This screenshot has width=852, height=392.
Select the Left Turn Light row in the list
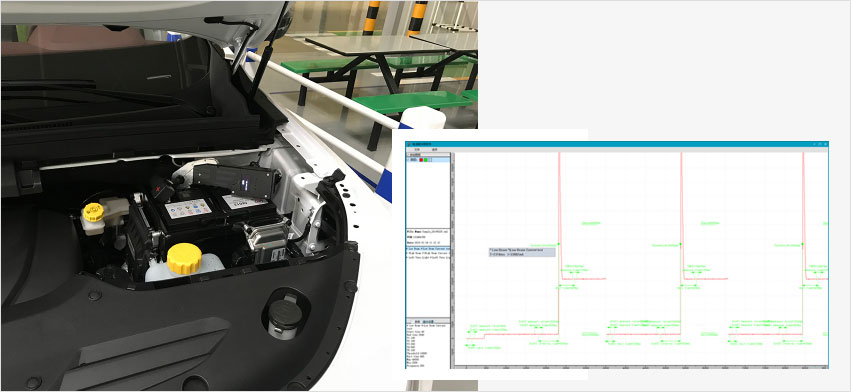click(428, 258)
